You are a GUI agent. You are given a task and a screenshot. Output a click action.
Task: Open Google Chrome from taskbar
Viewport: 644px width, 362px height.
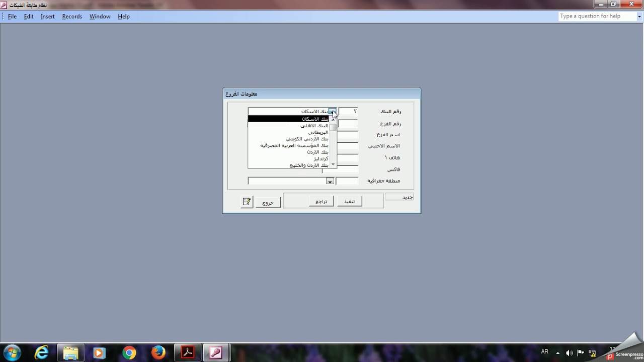129,353
